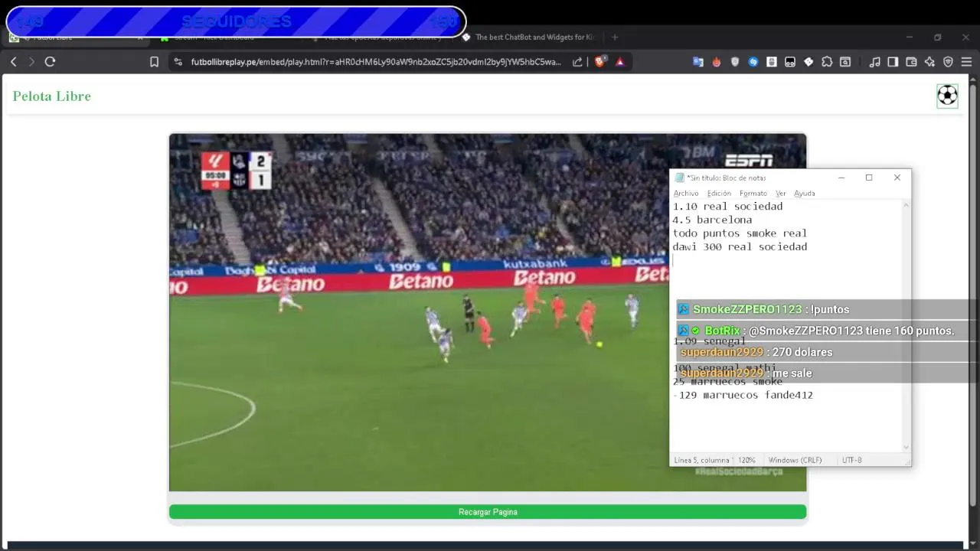
Task: Open the Formato menu in Notepad
Action: coord(753,194)
